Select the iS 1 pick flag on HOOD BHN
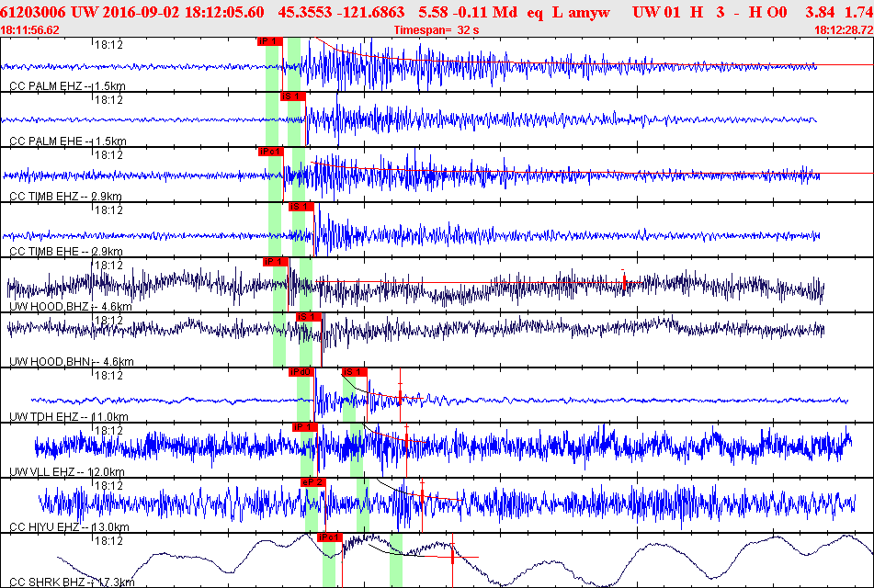 pyautogui.click(x=309, y=317)
